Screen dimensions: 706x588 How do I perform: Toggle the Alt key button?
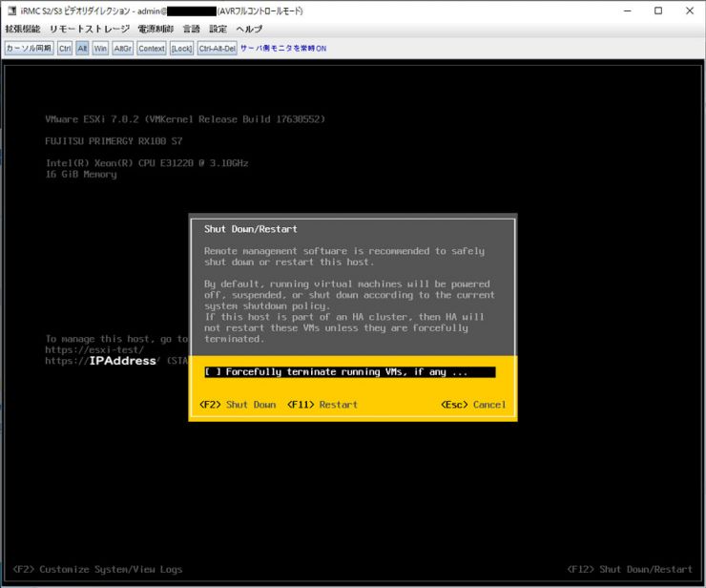click(x=82, y=49)
